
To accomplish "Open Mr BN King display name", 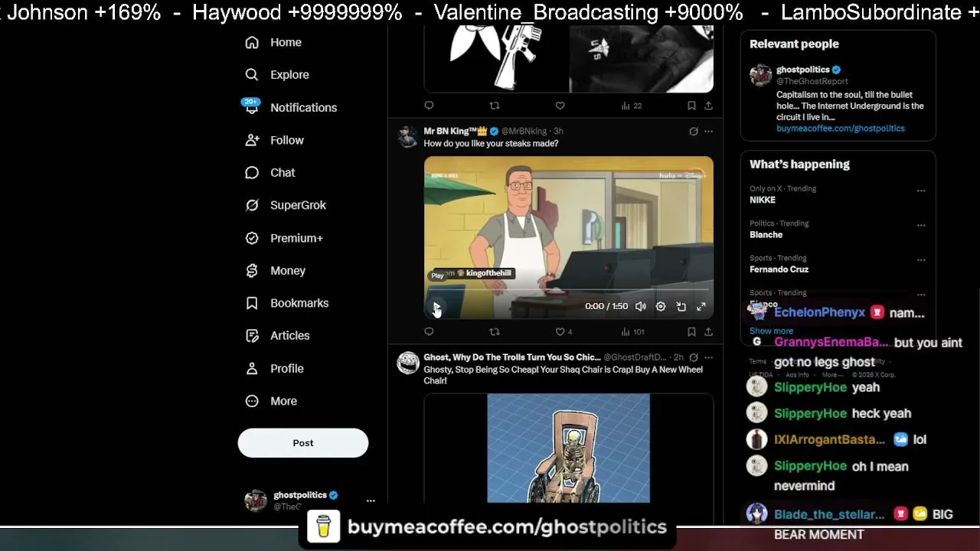I will 456,132.
